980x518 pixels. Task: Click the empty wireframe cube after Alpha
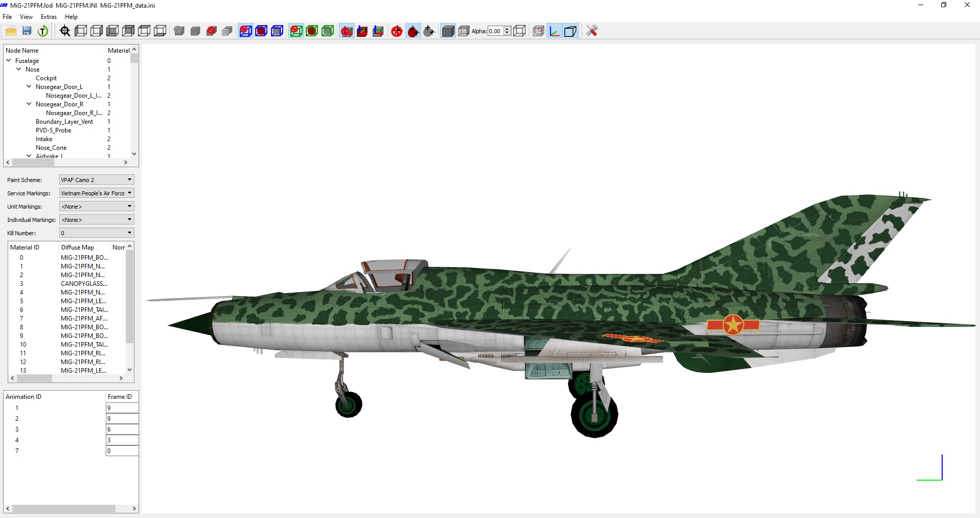[519, 31]
